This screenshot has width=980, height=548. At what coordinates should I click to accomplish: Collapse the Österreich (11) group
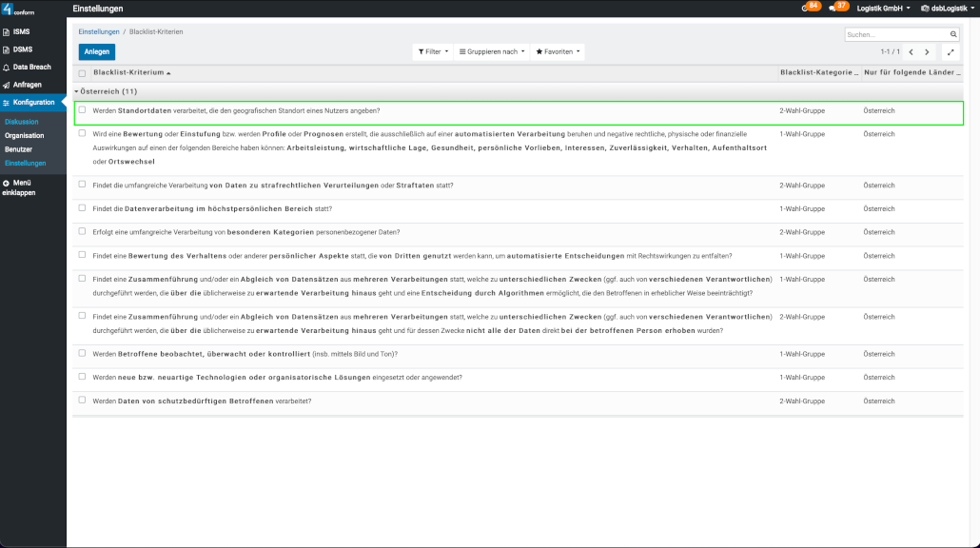108,92
